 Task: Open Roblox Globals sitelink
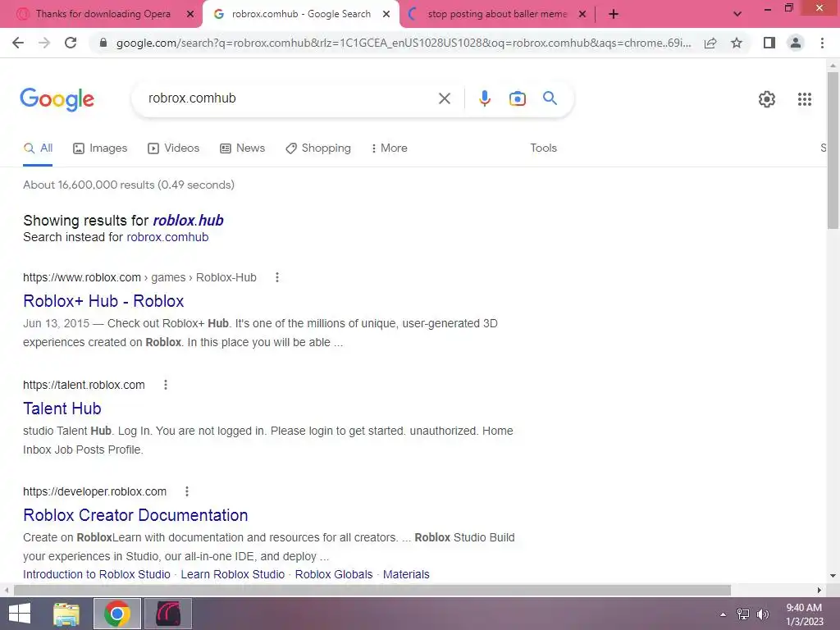pyautogui.click(x=334, y=574)
